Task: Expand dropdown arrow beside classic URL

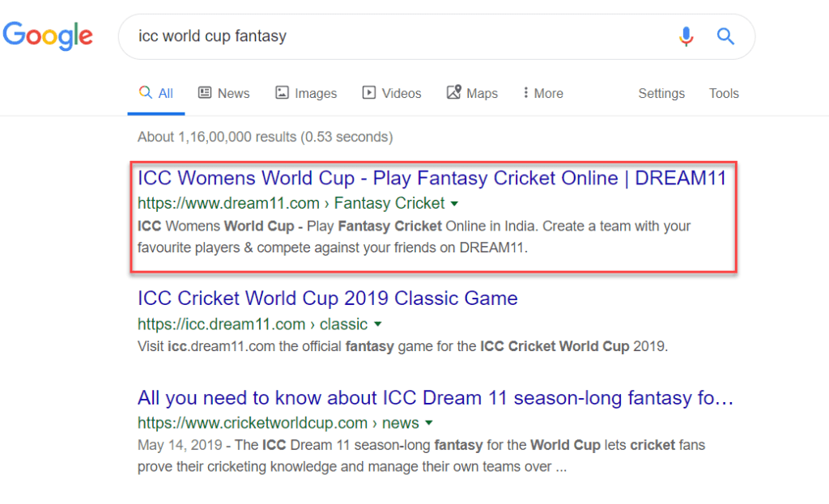Action: (x=377, y=324)
